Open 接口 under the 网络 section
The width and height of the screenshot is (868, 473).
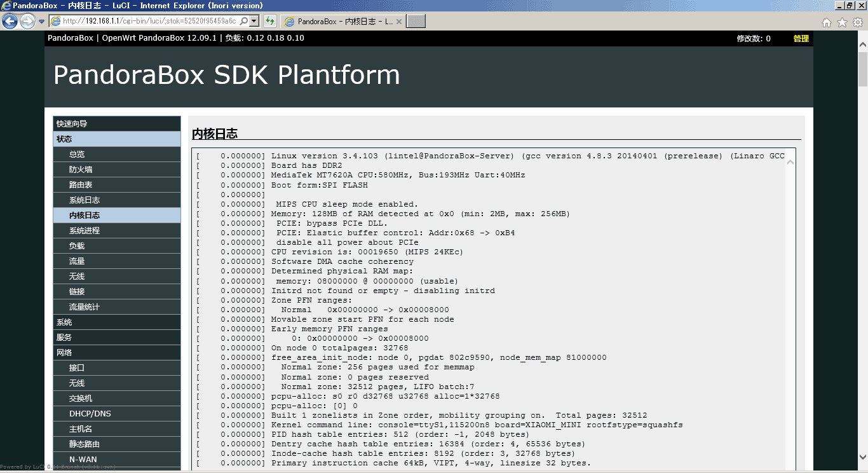click(x=117, y=368)
